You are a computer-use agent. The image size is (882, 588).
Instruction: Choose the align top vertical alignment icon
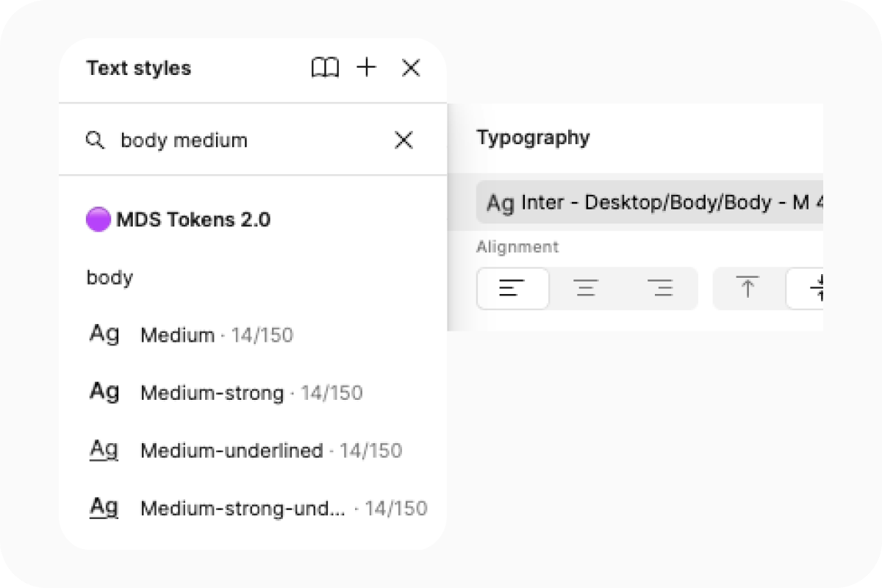click(747, 288)
